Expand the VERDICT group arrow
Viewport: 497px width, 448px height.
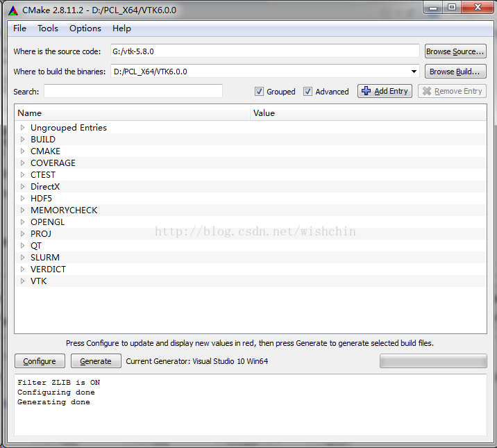pyautogui.click(x=22, y=269)
